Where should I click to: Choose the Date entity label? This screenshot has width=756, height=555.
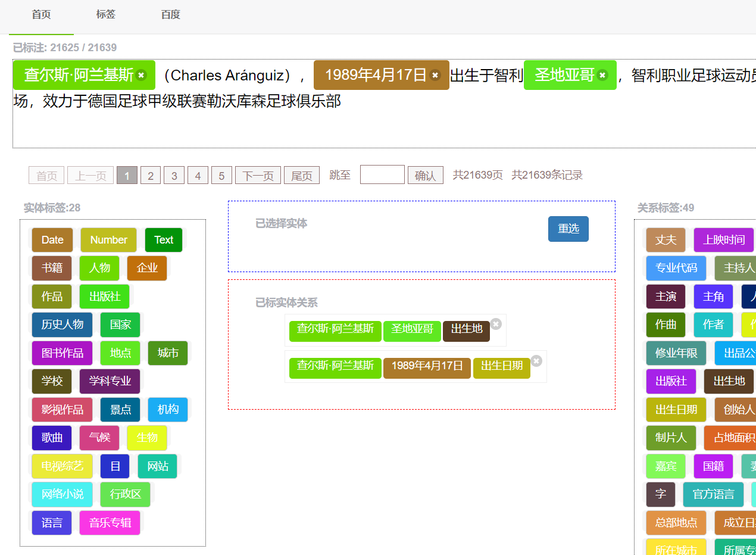click(52, 240)
